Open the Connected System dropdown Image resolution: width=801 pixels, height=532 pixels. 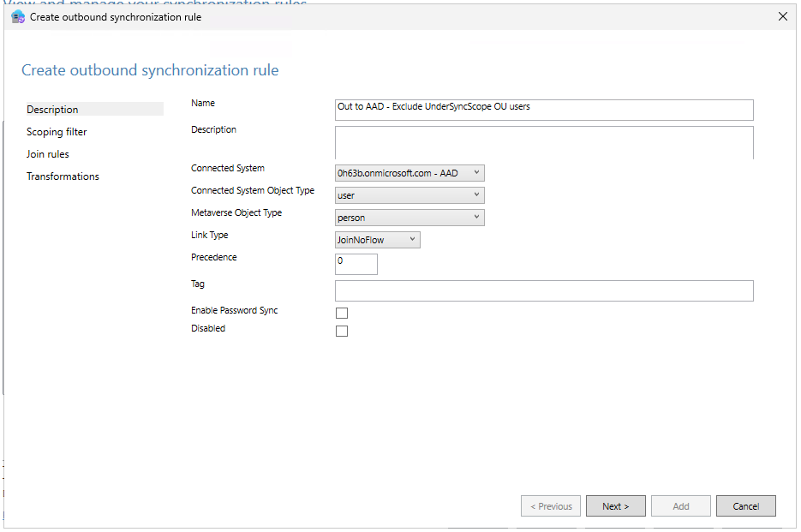(x=409, y=172)
